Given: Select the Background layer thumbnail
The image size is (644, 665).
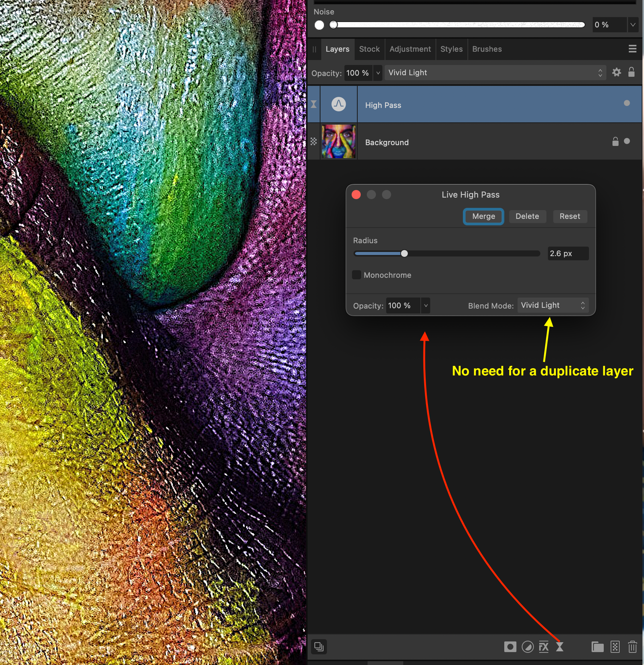Looking at the screenshot, I should pyautogui.click(x=339, y=142).
